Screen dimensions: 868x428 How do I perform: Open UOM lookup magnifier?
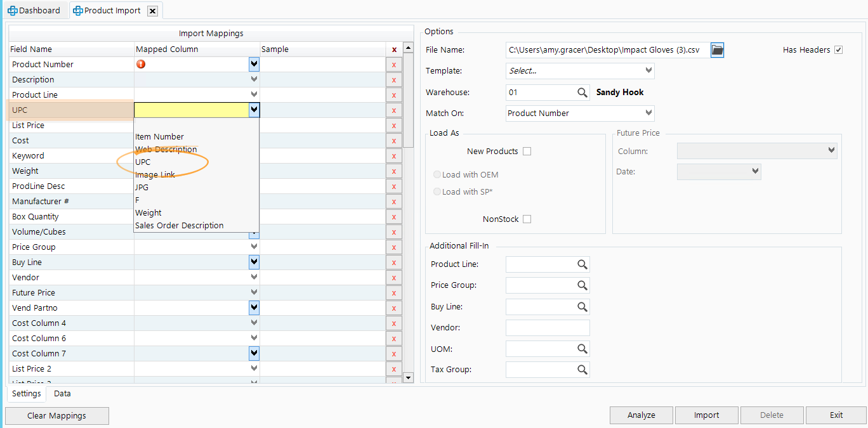pos(582,349)
